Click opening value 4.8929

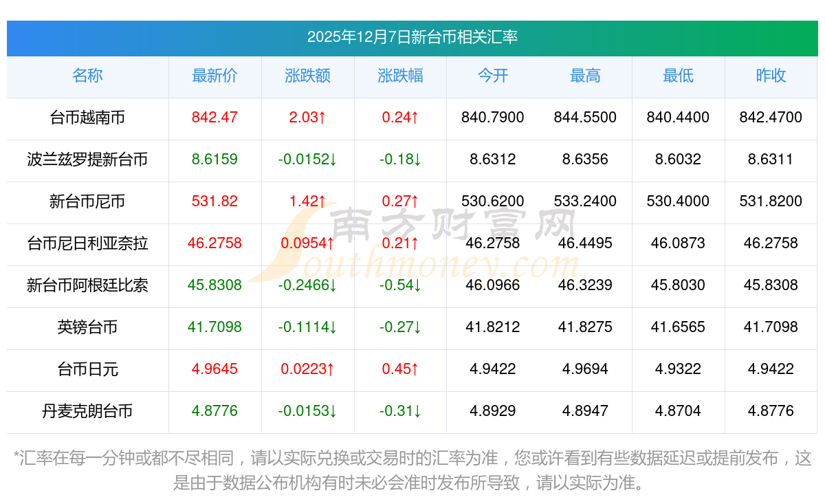point(493,411)
